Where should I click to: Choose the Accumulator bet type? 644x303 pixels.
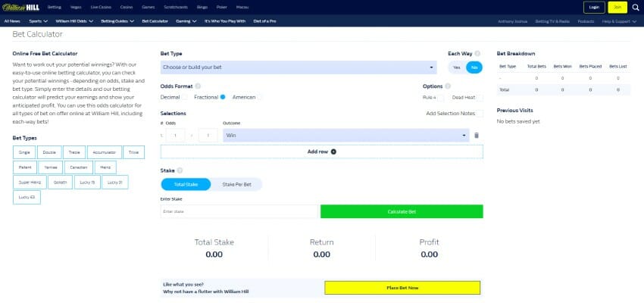(x=105, y=152)
